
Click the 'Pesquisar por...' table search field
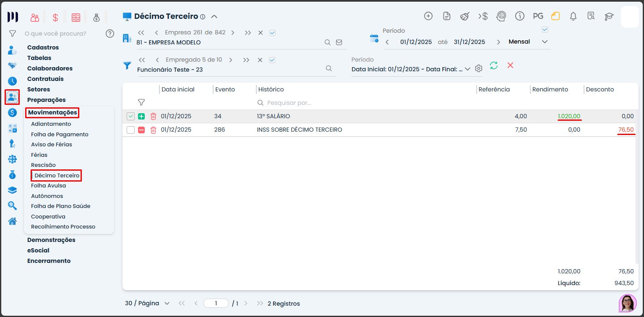pyautogui.click(x=289, y=103)
